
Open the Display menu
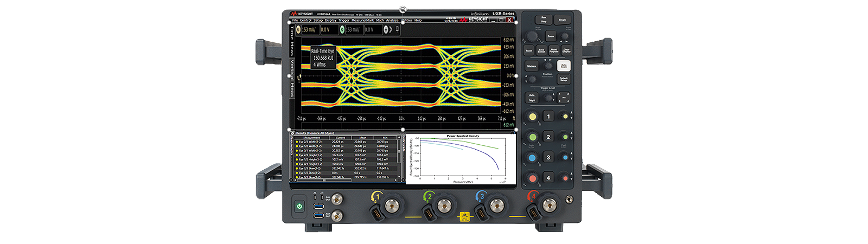(x=330, y=20)
